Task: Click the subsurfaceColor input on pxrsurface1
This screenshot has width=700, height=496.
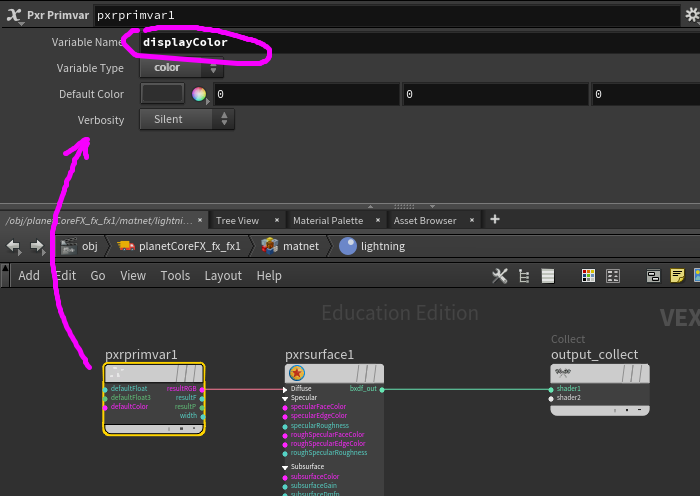Action: click(x=285, y=477)
